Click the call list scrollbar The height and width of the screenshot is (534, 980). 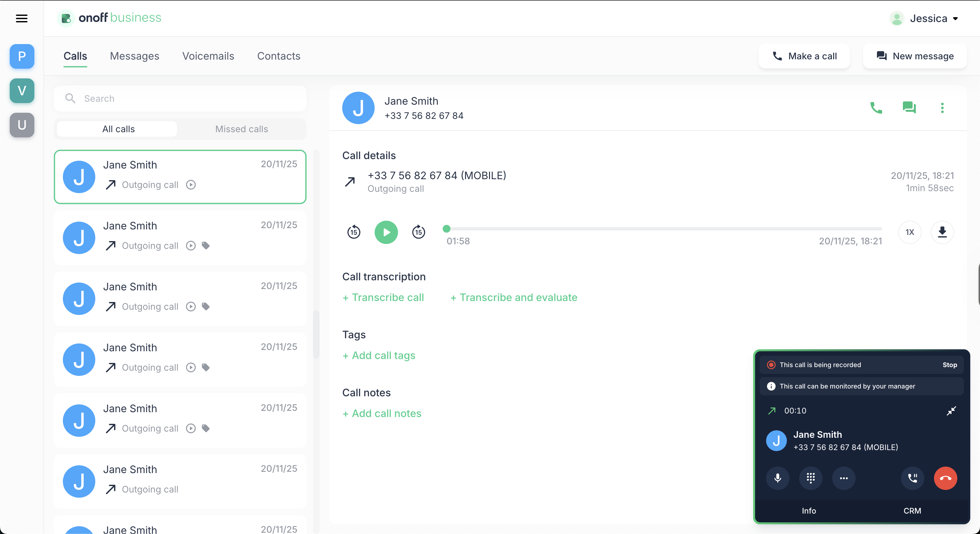[316, 335]
